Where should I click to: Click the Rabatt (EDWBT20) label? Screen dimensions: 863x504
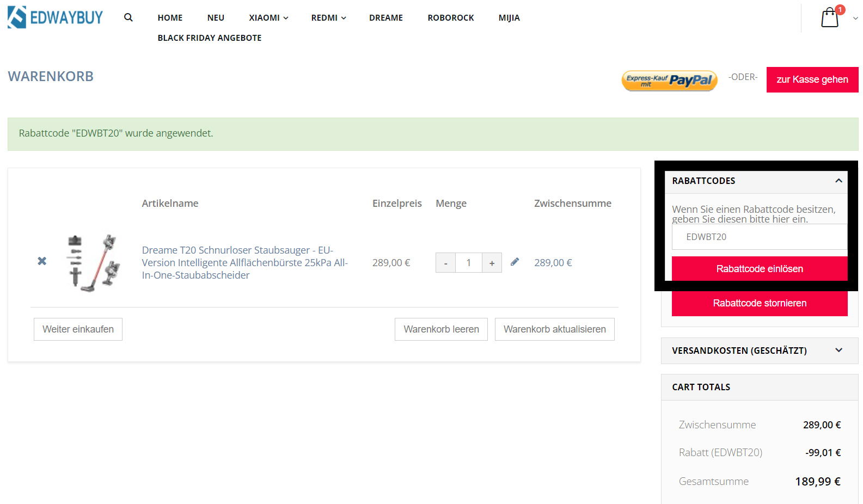coord(720,452)
